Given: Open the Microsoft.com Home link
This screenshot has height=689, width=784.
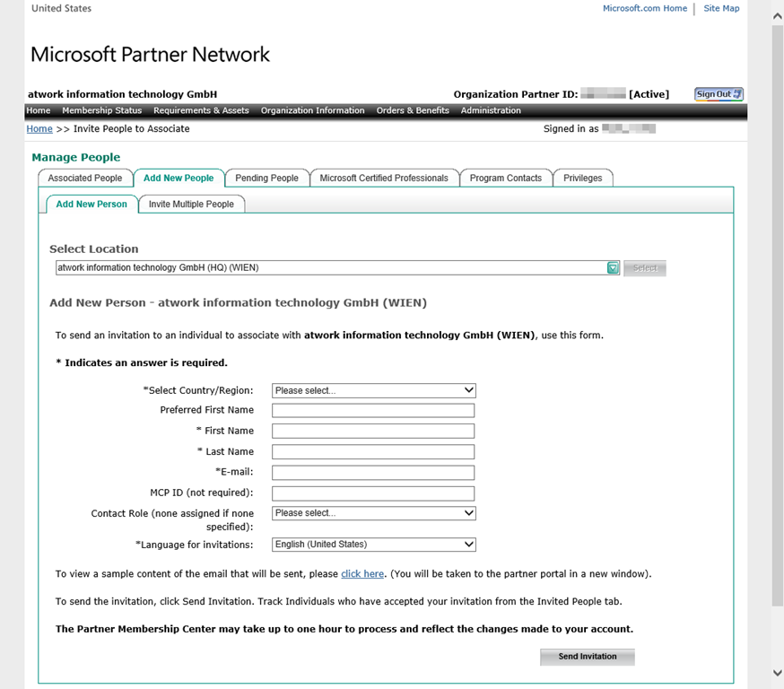Looking at the screenshot, I should click(x=644, y=8).
